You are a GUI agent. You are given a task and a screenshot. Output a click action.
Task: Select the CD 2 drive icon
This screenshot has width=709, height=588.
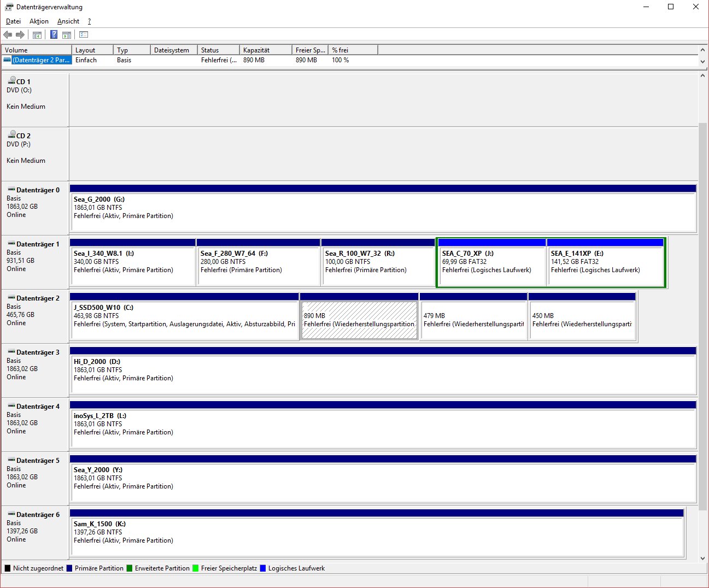11,135
